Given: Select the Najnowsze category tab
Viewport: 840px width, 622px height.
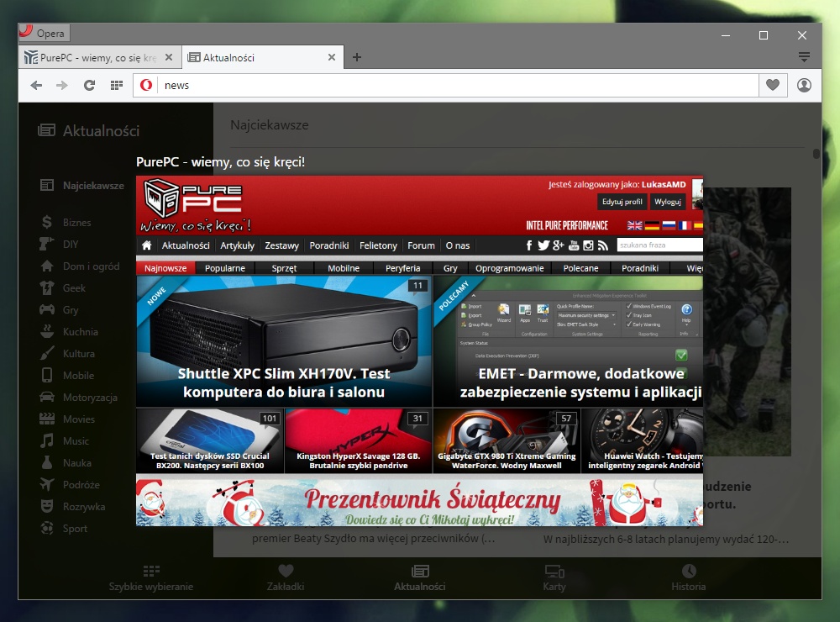Looking at the screenshot, I should point(165,268).
